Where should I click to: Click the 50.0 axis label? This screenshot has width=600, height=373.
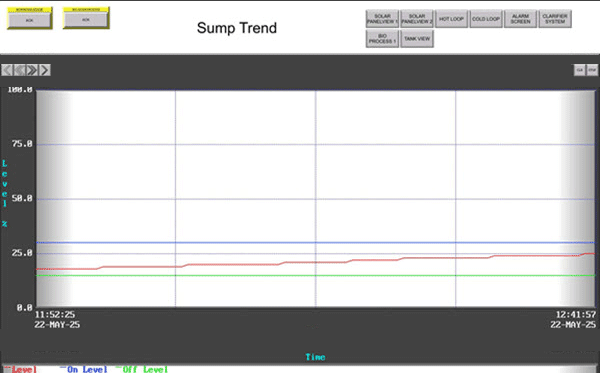[22, 199]
